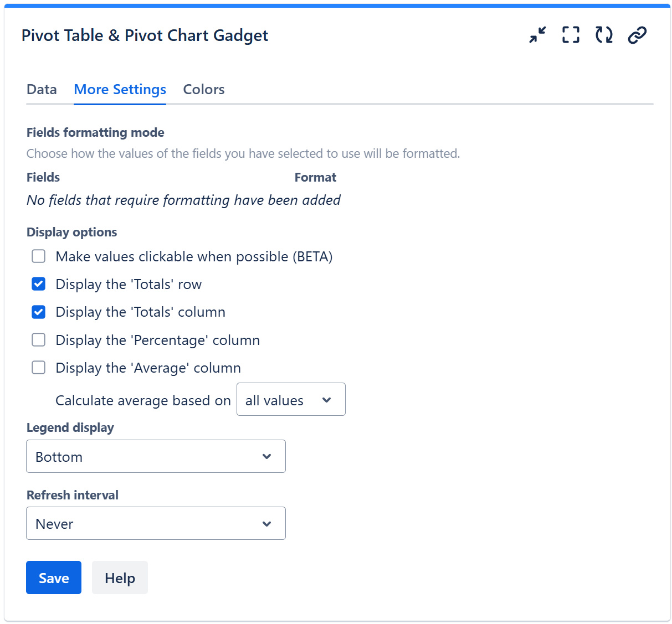Screen dimensions: 672x624
Task: Click the fullscreen expand icon
Action: coord(571,35)
